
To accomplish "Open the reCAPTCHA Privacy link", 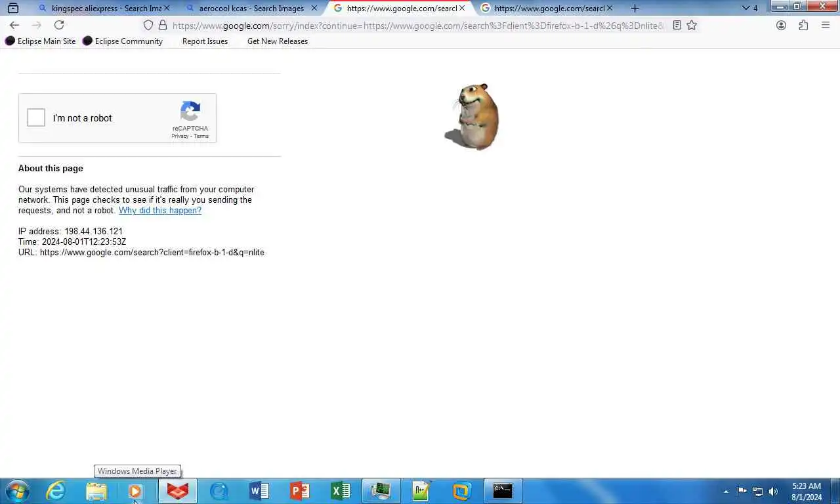I will click(180, 136).
